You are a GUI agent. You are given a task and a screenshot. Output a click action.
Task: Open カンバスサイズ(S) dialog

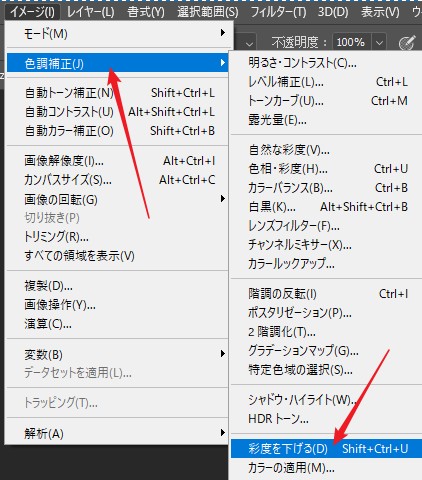[117, 180]
